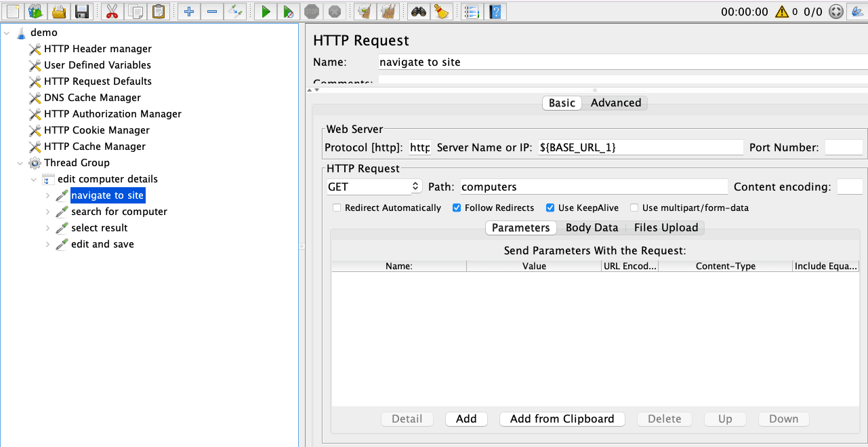The height and width of the screenshot is (447, 868).
Task: Start the test with green play icon
Action: tap(266, 11)
